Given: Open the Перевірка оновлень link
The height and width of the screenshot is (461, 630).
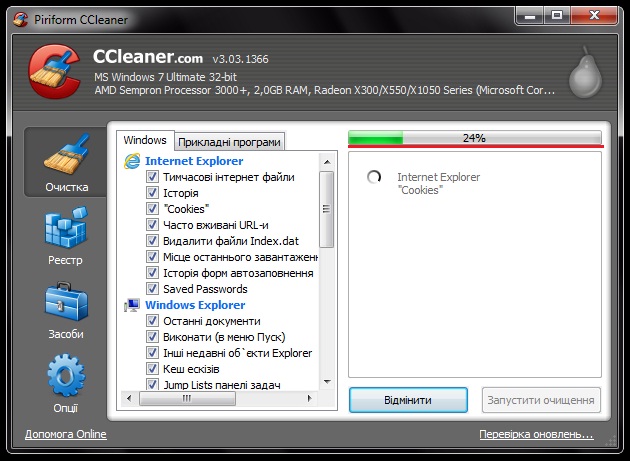Looking at the screenshot, I should pyautogui.click(x=536, y=434).
